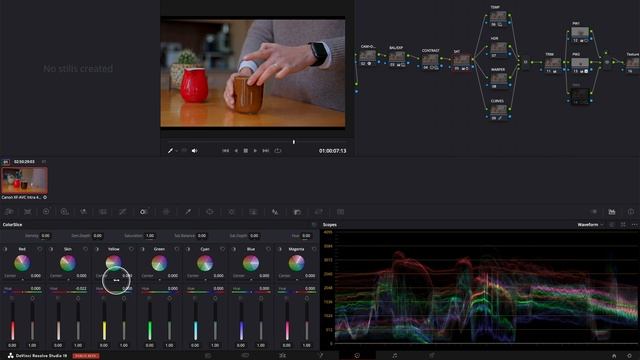
Task: Open the Sizing palette
Action: click(x=319, y=212)
